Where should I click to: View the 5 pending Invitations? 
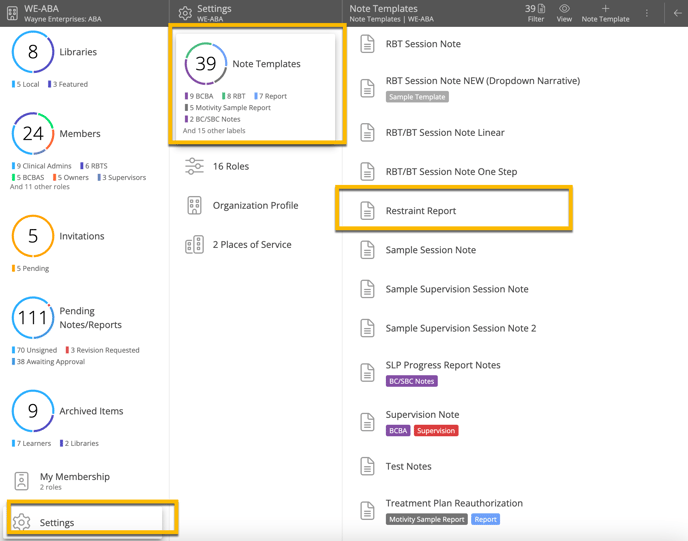[x=33, y=237]
